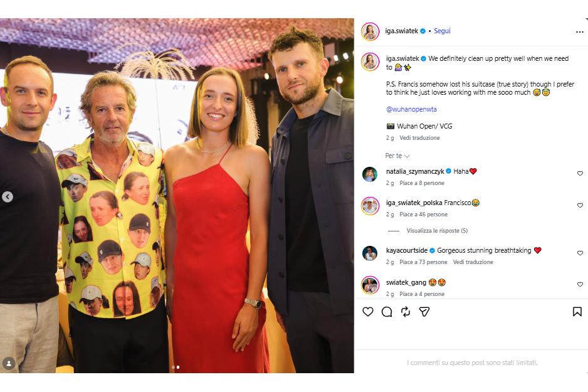Open iga.swiatek profile avatar in header
The width and height of the screenshot is (588, 392).
click(370, 31)
